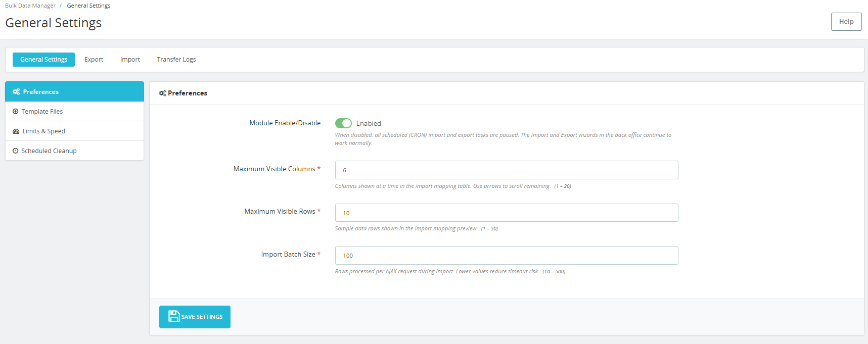Click the Help button
Screen dimensions: 868x344
(x=846, y=22)
